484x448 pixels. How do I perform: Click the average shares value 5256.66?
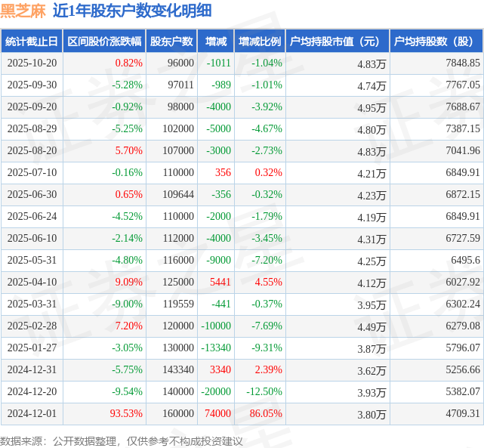[463, 370]
